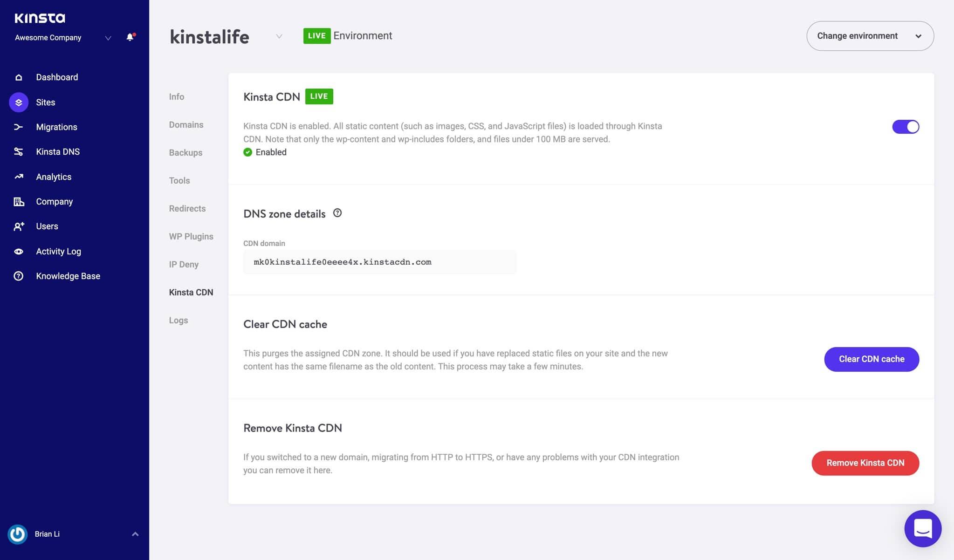The width and height of the screenshot is (954, 560).
Task: Click the Migrations arrow icon
Action: click(x=19, y=127)
